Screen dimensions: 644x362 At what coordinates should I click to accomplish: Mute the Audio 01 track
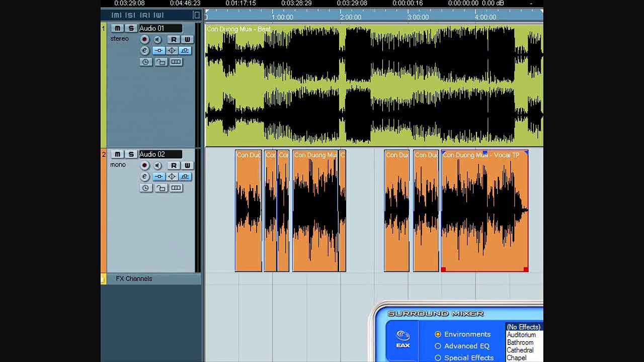pyautogui.click(x=117, y=28)
